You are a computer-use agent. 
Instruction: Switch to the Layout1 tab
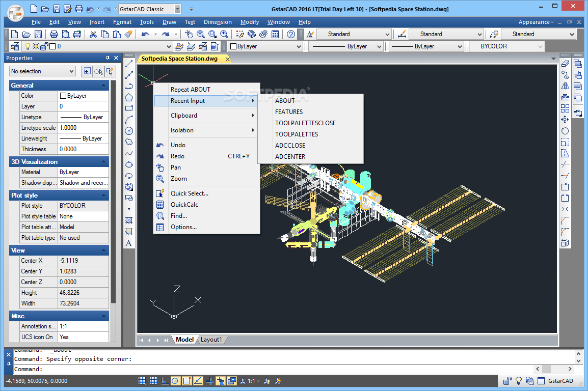coord(211,340)
